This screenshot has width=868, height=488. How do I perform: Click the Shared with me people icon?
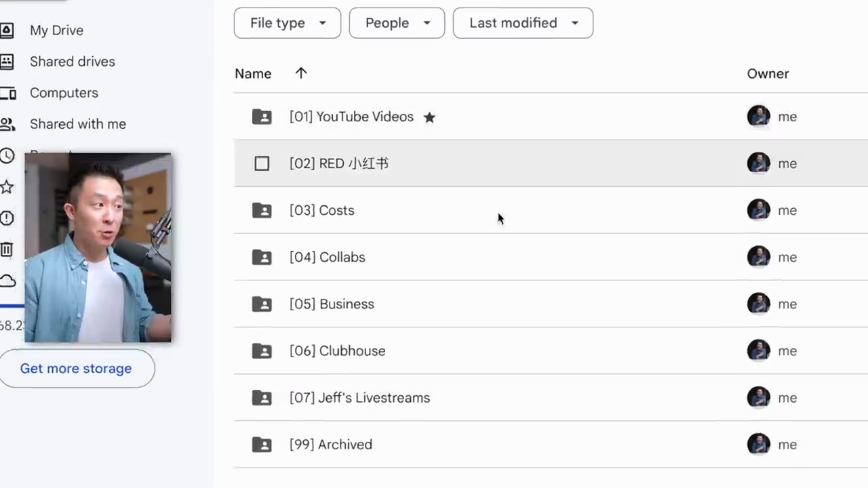point(7,124)
